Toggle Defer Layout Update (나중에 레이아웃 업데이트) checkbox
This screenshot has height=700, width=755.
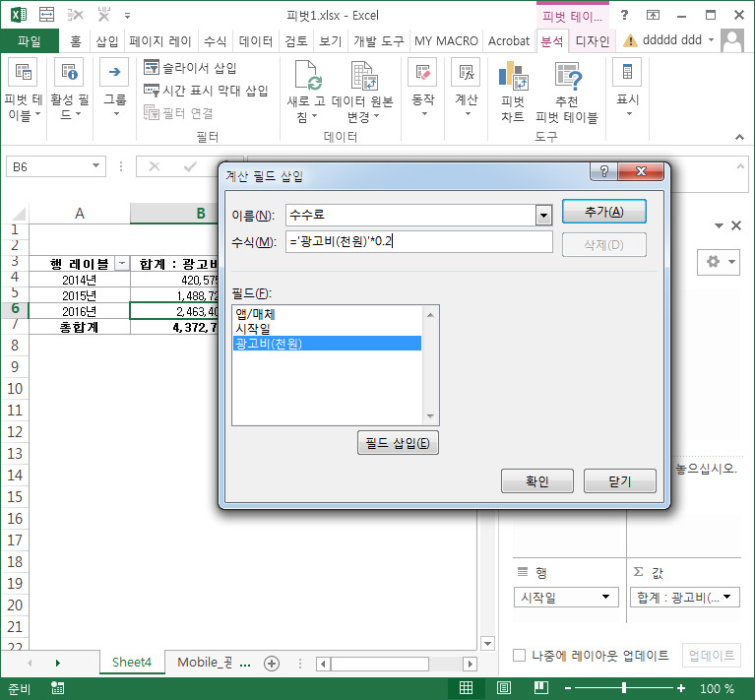[x=519, y=656]
